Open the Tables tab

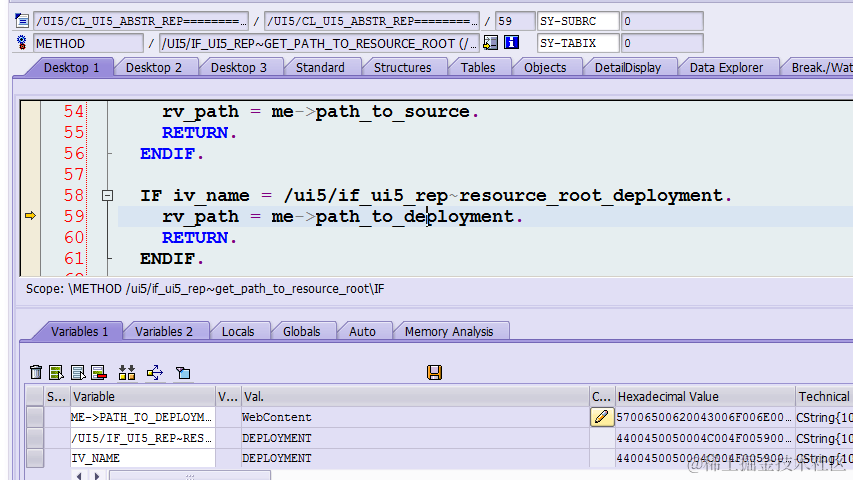(x=478, y=67)
